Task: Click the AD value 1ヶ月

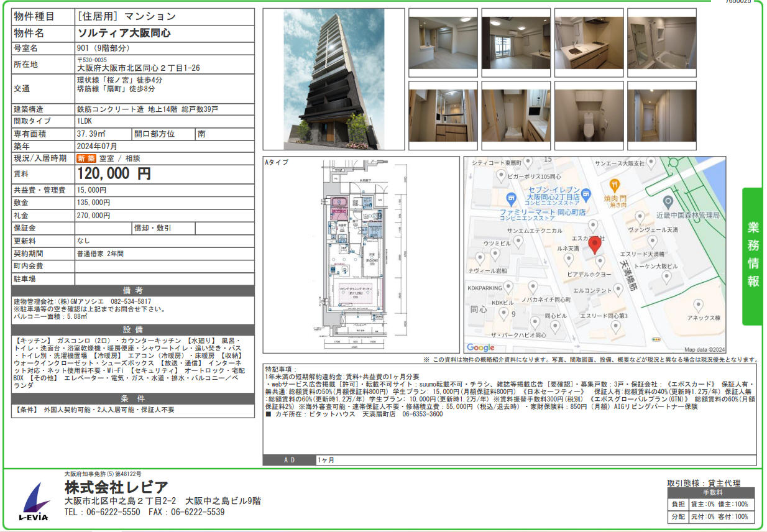Action: pos(326,461)
